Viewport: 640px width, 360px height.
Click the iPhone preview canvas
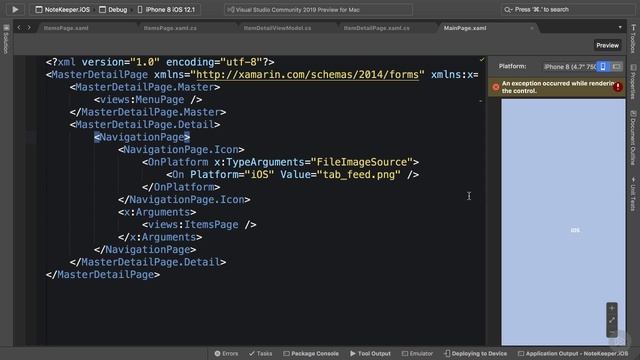point(563,222)
